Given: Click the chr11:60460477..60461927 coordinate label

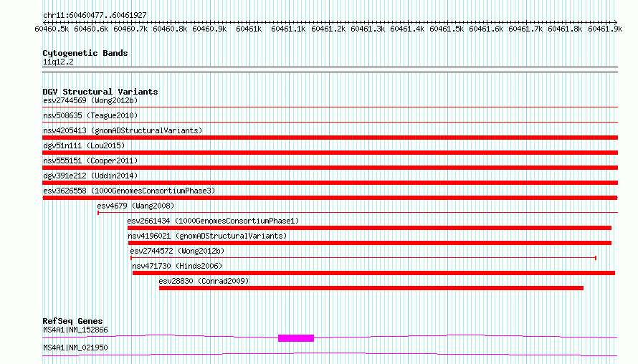Looking at the screenshot, I should (x=95, y=15).
